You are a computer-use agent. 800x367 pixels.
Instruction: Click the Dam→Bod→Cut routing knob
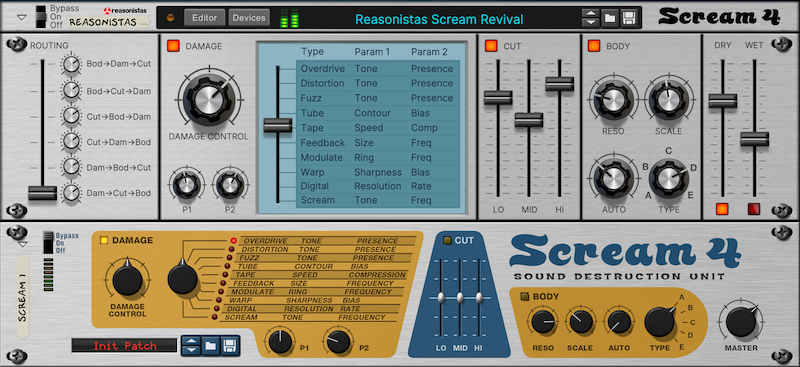click(72, 166)
